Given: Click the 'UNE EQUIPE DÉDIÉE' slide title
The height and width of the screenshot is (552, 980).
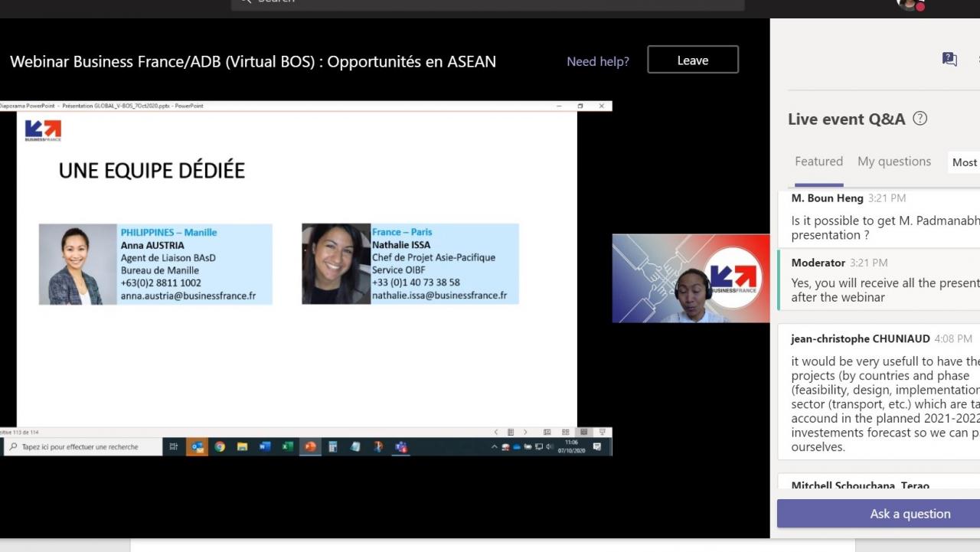Looking at the screenshot, I should point(152,170).
